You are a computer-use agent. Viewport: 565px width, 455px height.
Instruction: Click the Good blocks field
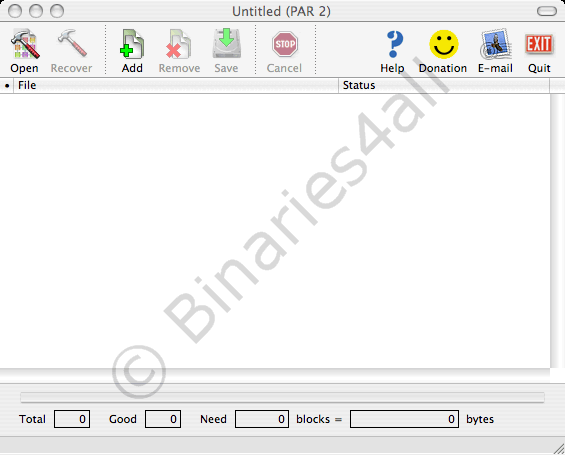pyautogui.click(x=163, y=419)
